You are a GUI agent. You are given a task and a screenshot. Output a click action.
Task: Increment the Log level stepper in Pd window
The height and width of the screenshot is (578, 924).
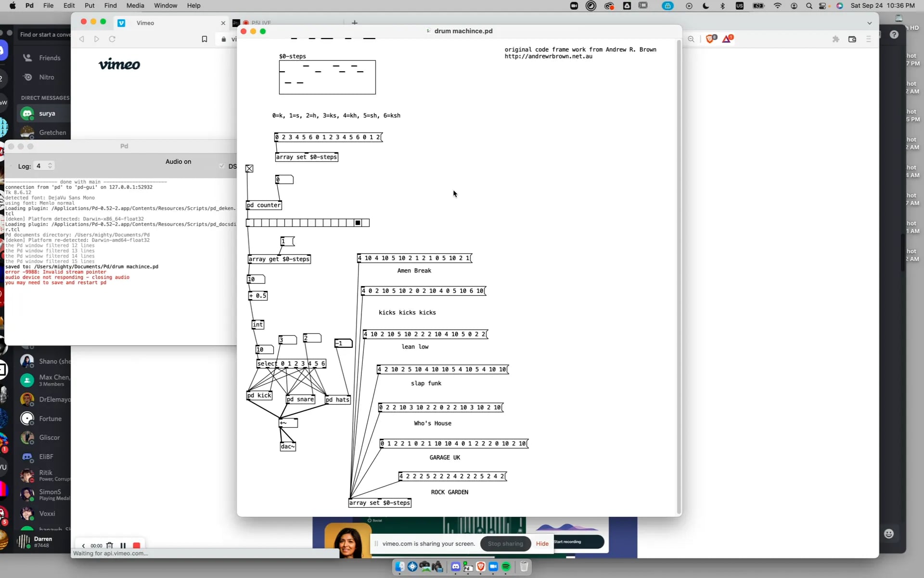point(50,163)
